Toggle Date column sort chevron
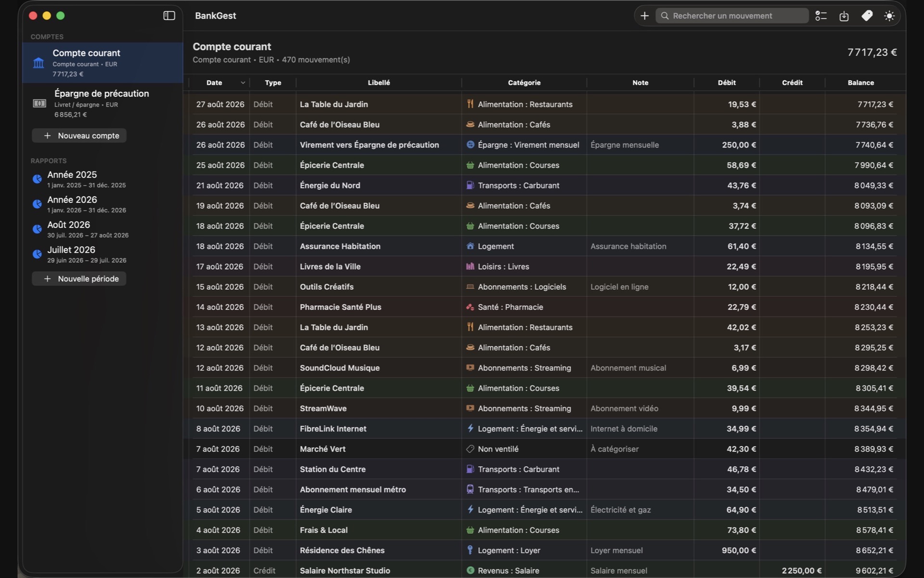 point(243,83)
